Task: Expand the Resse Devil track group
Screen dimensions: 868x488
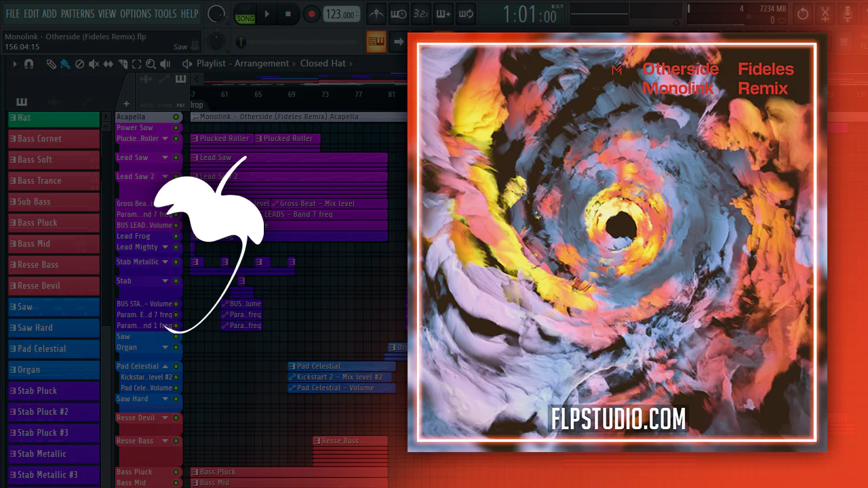Action: pos(165,418)
